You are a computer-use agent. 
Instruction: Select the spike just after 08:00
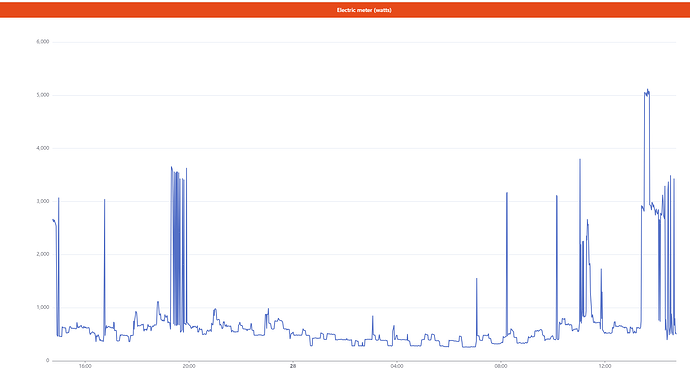click(x=507, y=264)
